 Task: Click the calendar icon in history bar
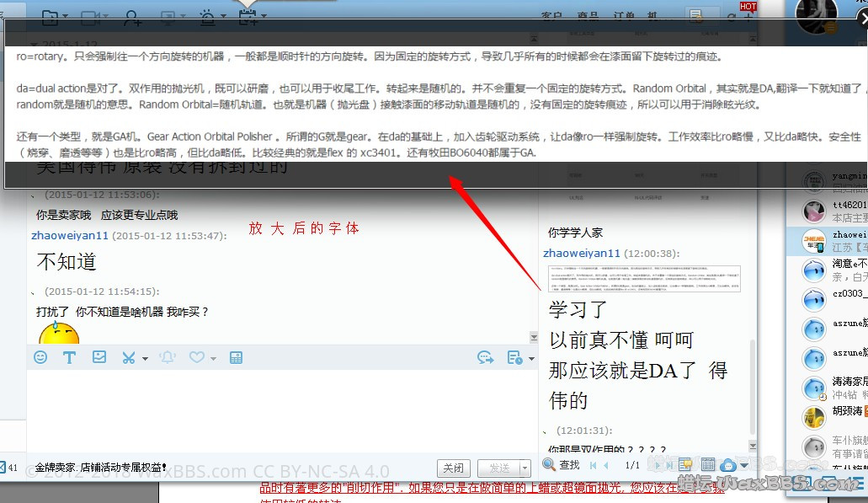tap(708, 464)
